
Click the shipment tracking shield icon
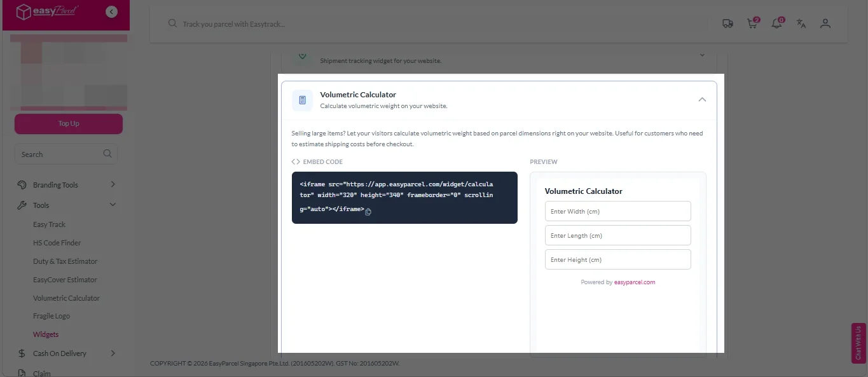303,57
